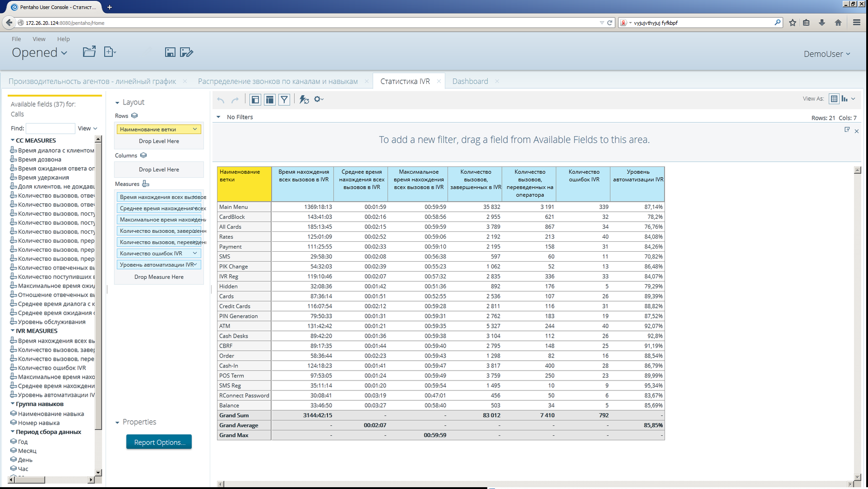Open the File menu
The width and height of the screenshot is (868, 489).
[x=16, y=39]
